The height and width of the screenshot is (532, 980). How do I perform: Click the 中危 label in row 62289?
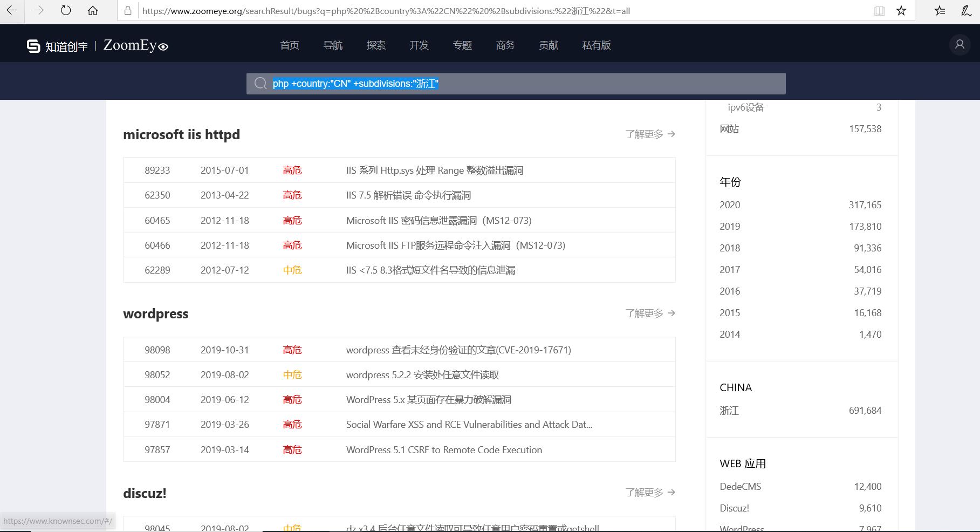(x=292, y=270)
